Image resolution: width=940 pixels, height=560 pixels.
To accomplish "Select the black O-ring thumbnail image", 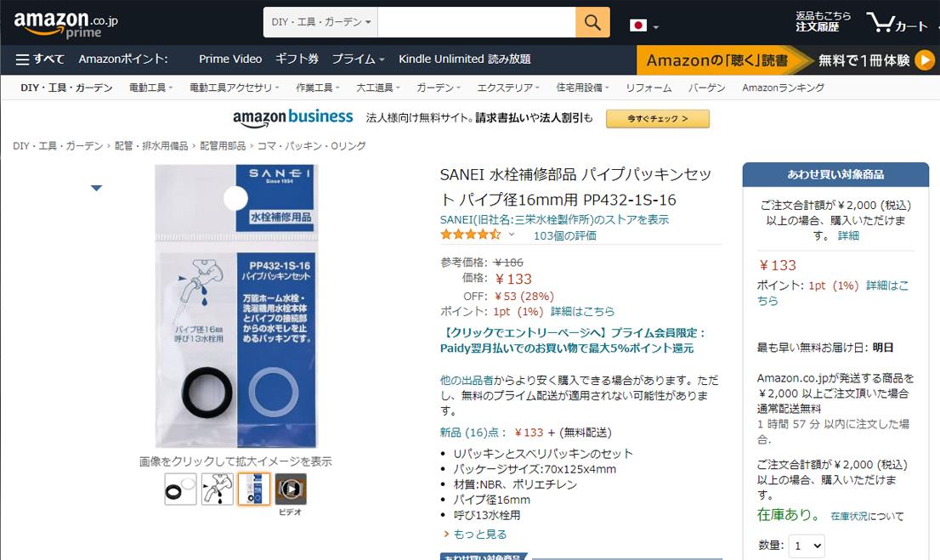I will click(x=180, y=489).
